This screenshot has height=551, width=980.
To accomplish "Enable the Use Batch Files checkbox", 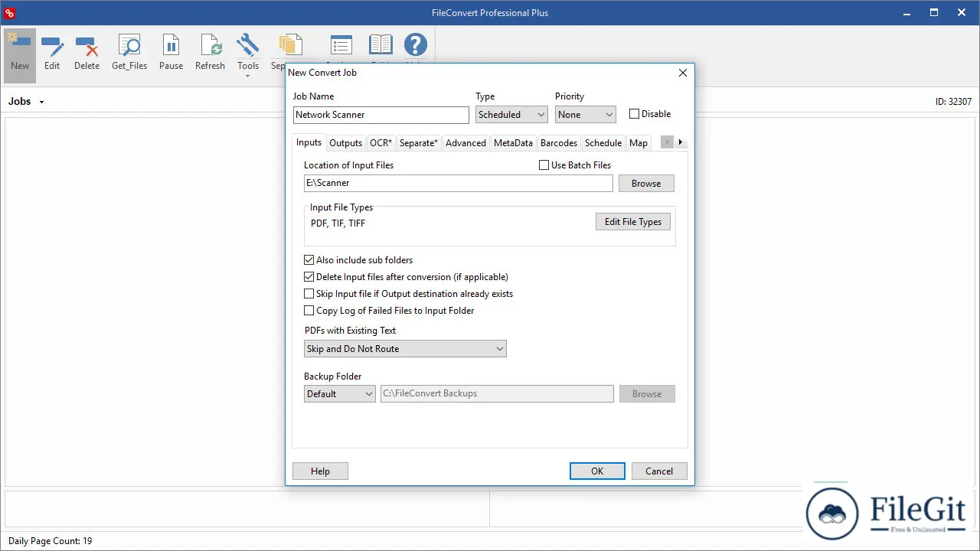I will (x=544, y=165).
